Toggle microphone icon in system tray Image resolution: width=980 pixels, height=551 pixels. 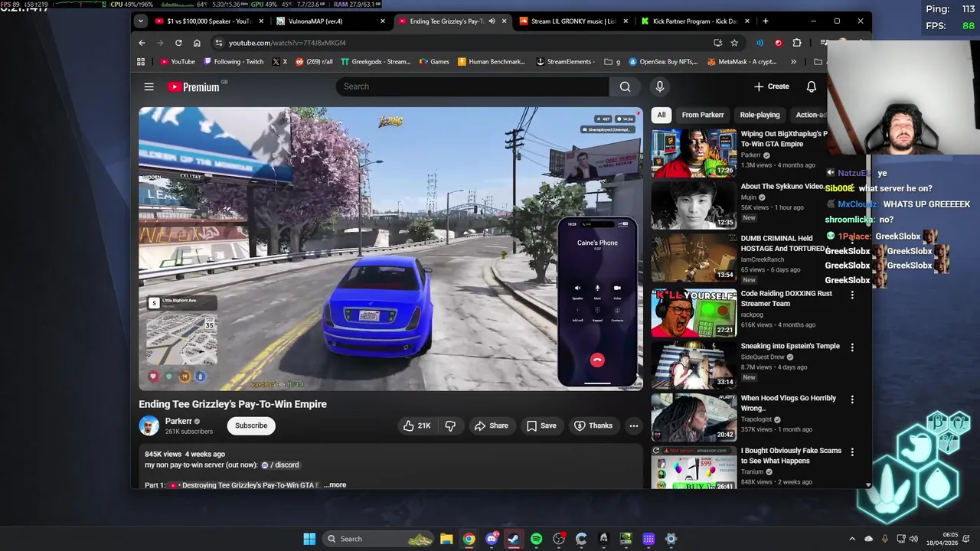click(x=885, y=539)
